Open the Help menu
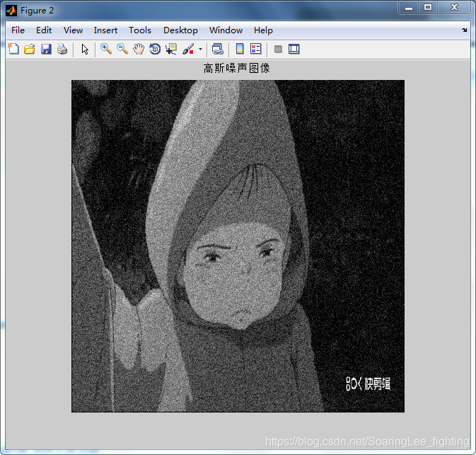 pos(264,30)
